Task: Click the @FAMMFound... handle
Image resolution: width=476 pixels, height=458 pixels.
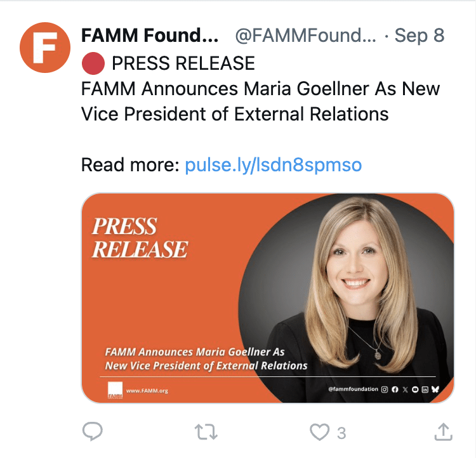Action: [305, 36]
